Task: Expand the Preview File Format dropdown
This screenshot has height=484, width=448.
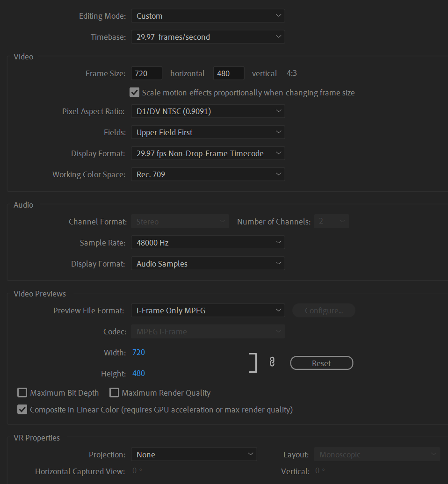Action: pos(208,310)
